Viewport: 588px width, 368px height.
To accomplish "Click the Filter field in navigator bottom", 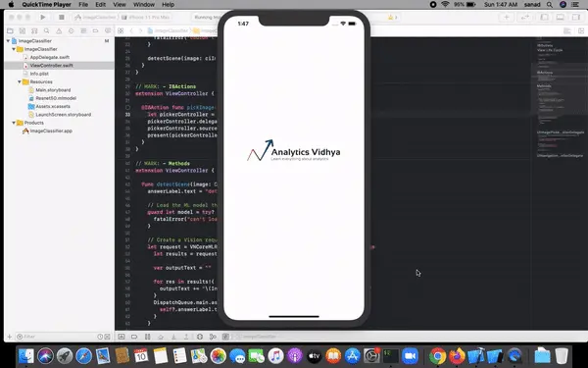I will point(56,337).
